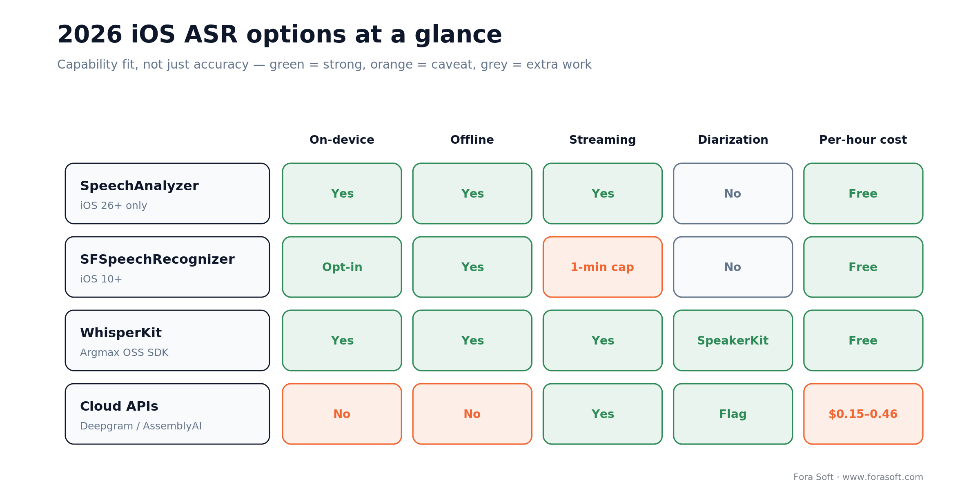Click the On-device column header

(342, 140)
